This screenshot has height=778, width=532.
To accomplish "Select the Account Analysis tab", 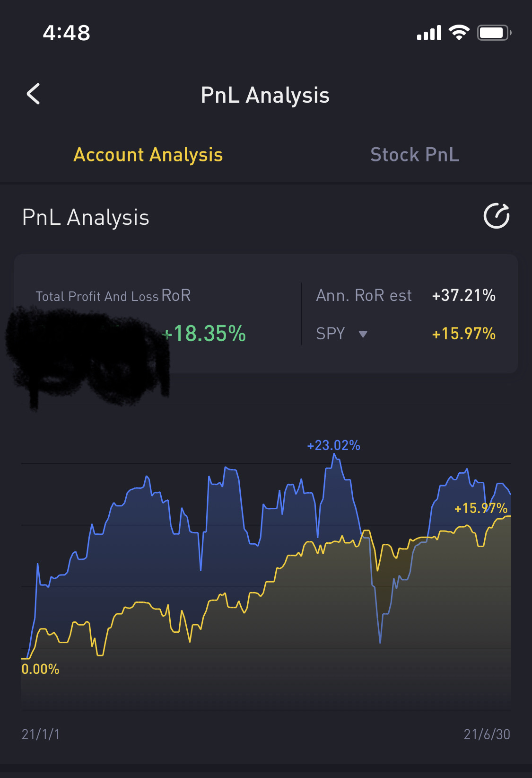I will coord(148,155).
